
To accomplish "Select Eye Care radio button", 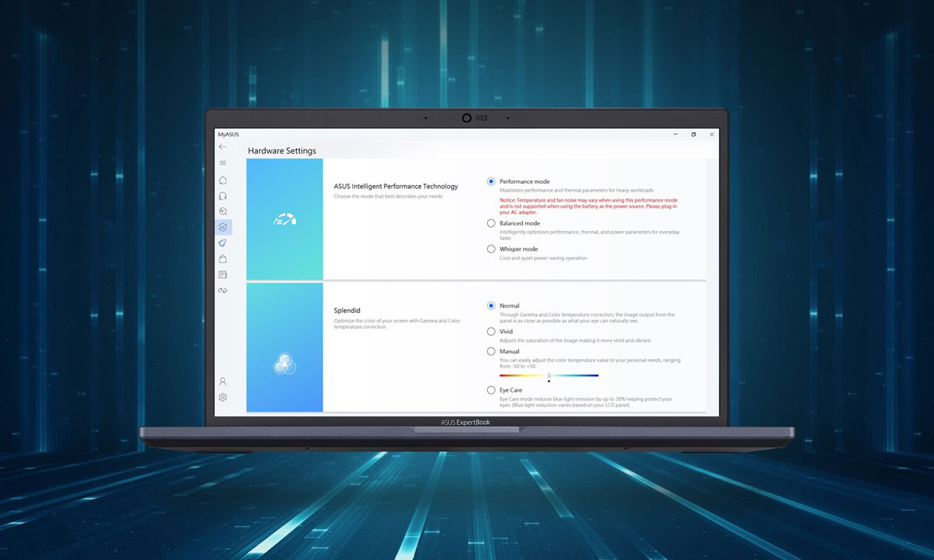I will 491,391.
